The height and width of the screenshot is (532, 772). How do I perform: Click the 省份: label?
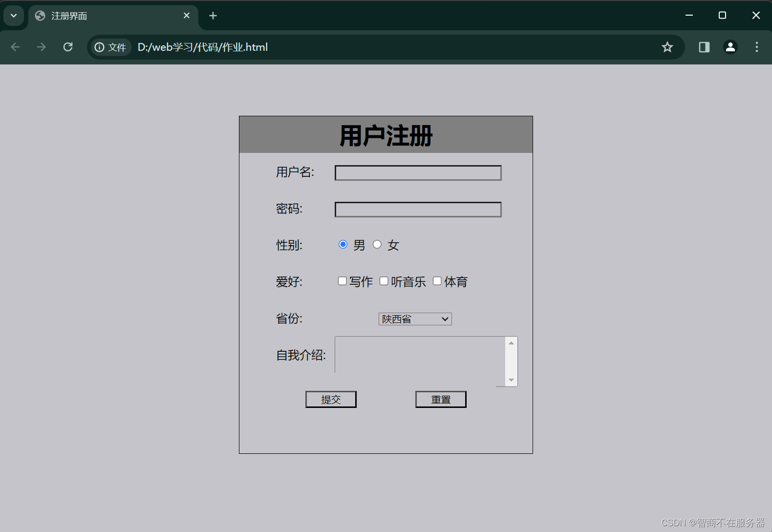(x=289, y=319)
